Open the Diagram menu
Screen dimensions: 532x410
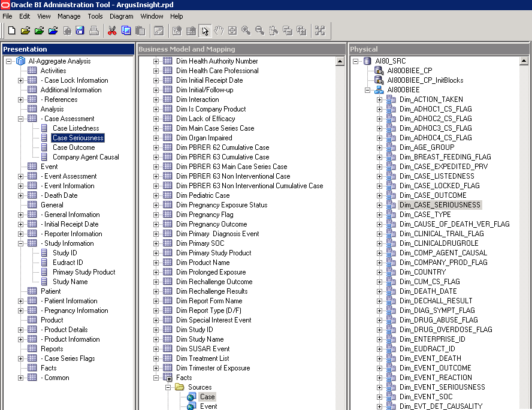(x=121, y=16)
